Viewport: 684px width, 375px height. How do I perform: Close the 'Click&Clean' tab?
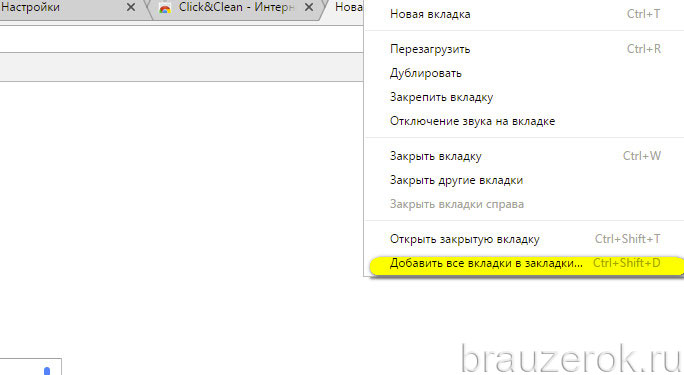(308, 7)
